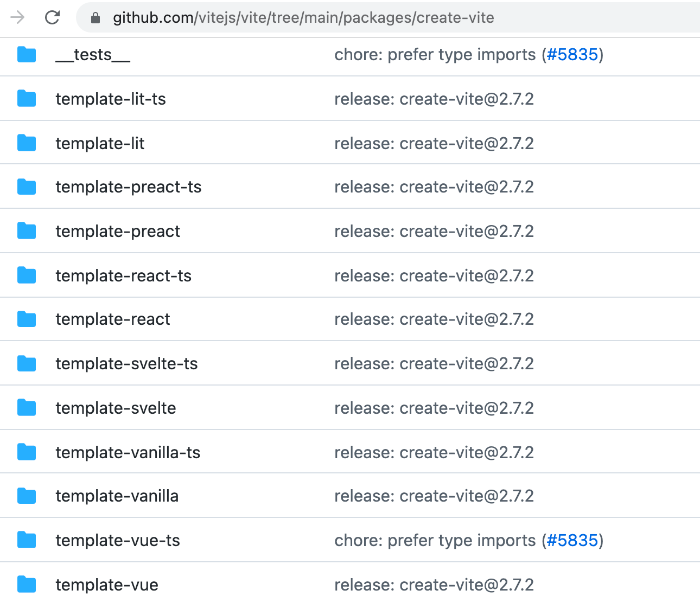Click the browser forward arrow
This screenshot has height=603, width=700.
pos(18,18)
